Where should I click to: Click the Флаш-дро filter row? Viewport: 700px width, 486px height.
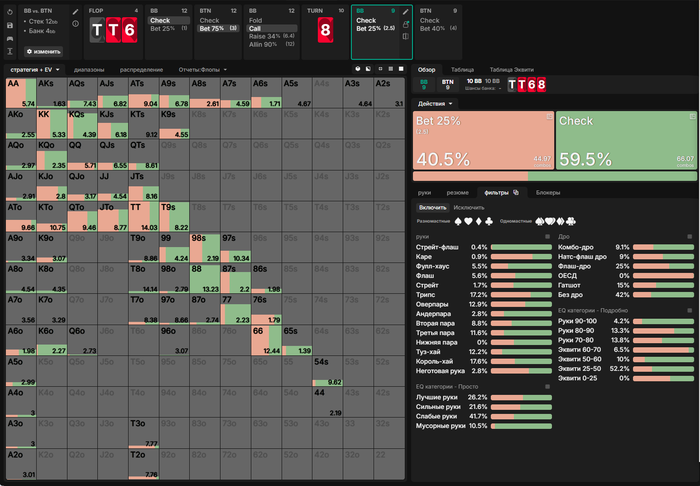[x=625, y=266]
